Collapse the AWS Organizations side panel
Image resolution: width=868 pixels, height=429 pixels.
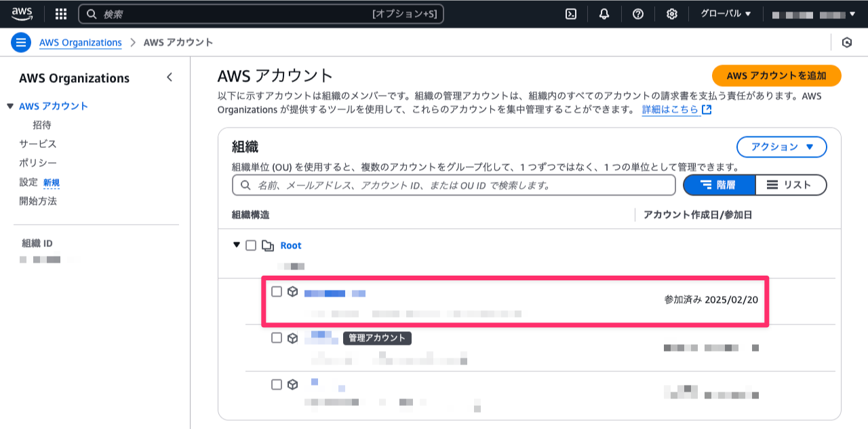tap(170, 77)
